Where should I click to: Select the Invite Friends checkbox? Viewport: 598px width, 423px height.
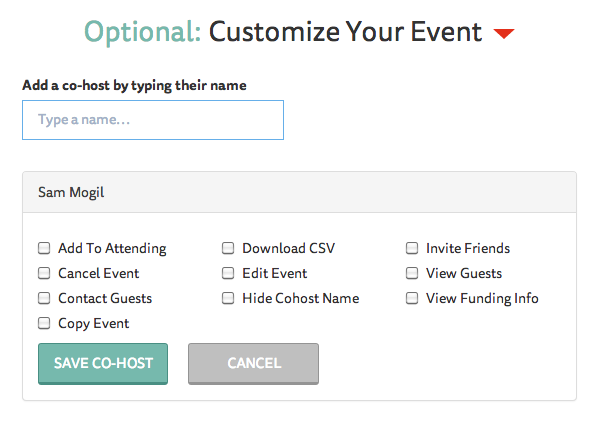[x=412, y=248]
